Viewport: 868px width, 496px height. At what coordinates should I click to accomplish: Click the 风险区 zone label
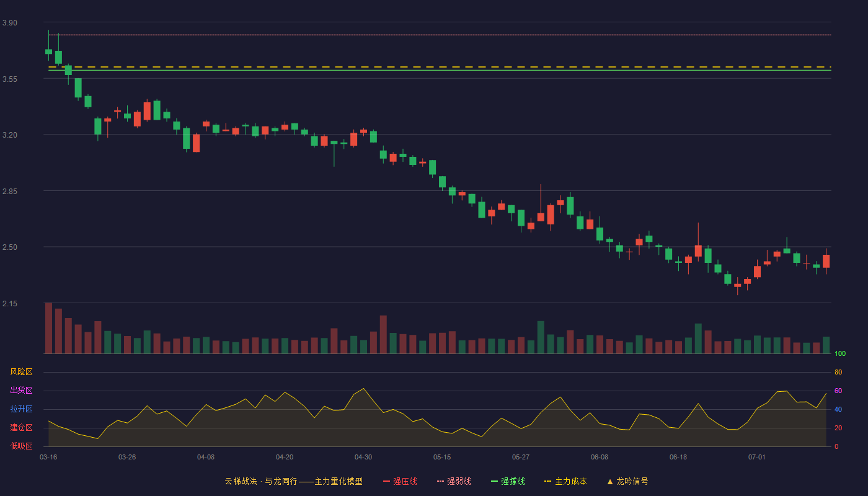pos(21,372)
